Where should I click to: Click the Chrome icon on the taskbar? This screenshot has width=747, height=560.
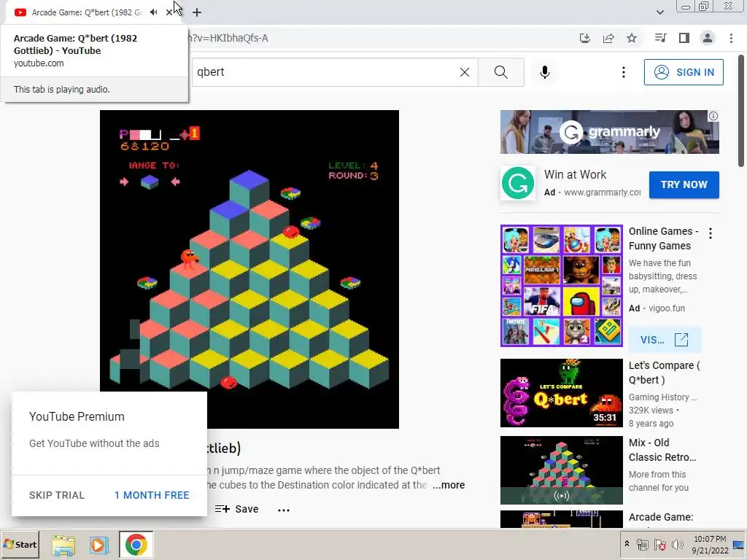point(136,545)
